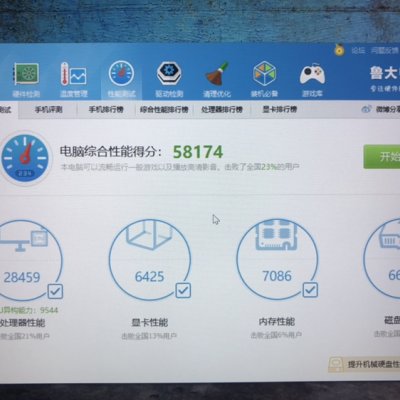Click the graphics card cube icon
The width and height of the screenshot is (400, 400).
[x=149, y=234]
